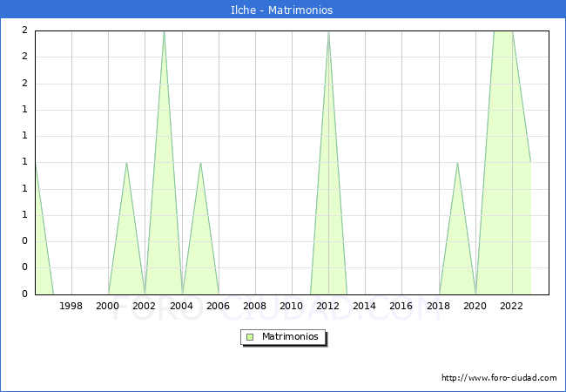Click the 2014 x-axis label
Screen dimensions: 566x392
pos(365,306)
